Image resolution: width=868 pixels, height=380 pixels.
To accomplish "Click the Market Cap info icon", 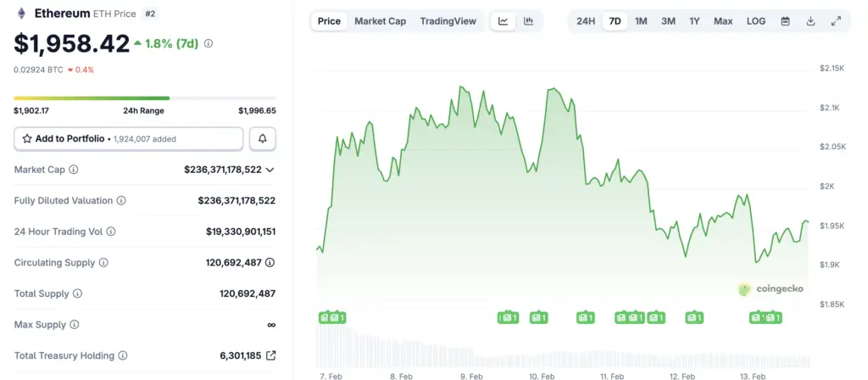I will click(74, 170).
